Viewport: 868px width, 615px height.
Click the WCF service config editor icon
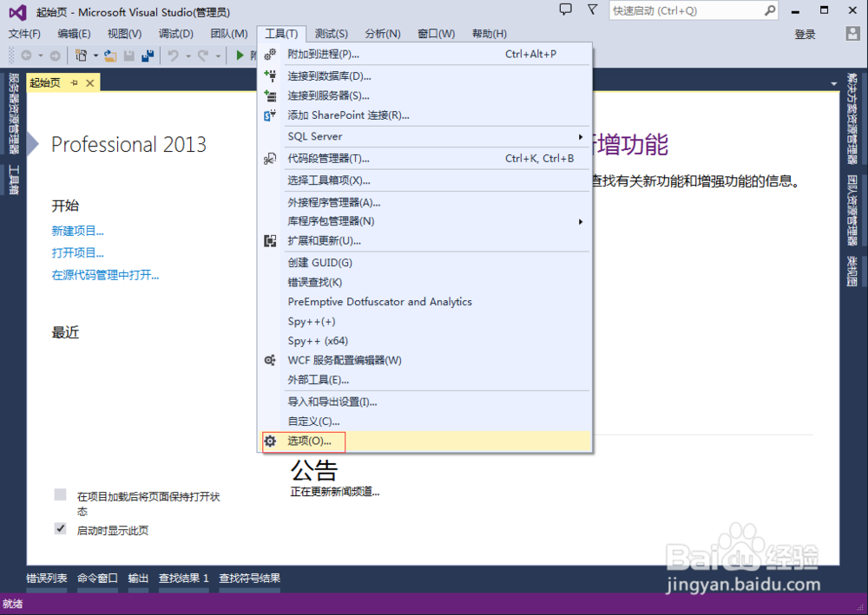[270, 360]
